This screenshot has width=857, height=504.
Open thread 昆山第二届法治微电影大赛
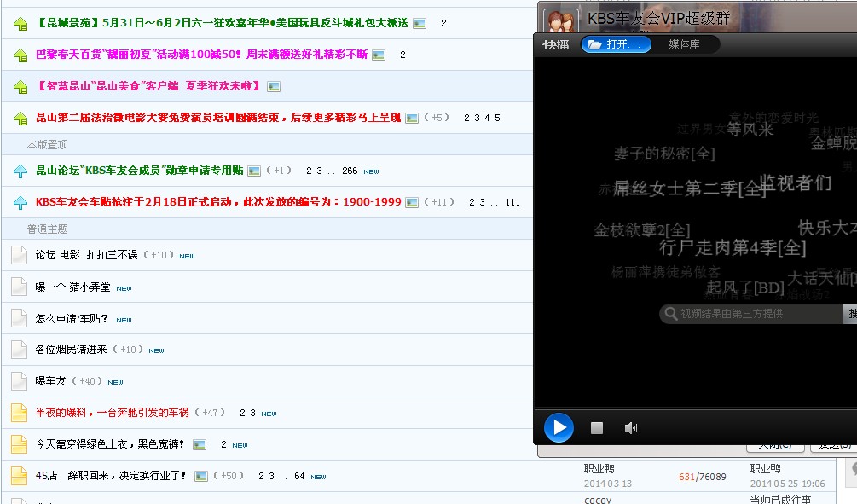point(218,118)
